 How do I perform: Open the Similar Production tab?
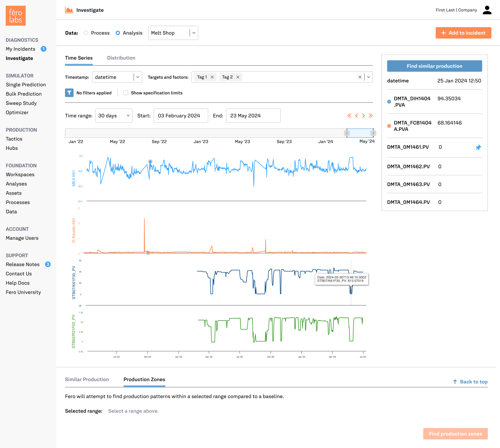pyautogui.click(x=87, y=379)
